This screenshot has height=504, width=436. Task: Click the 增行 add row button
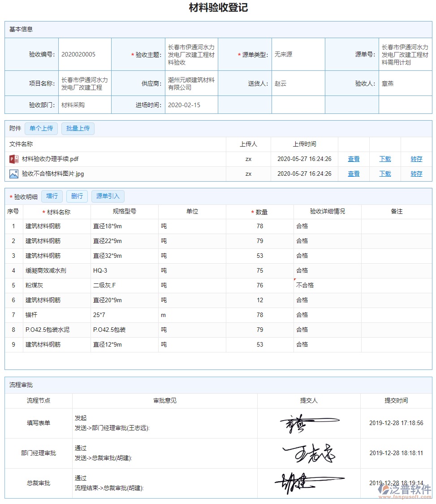pyautogui.click(x=52, y=196)
